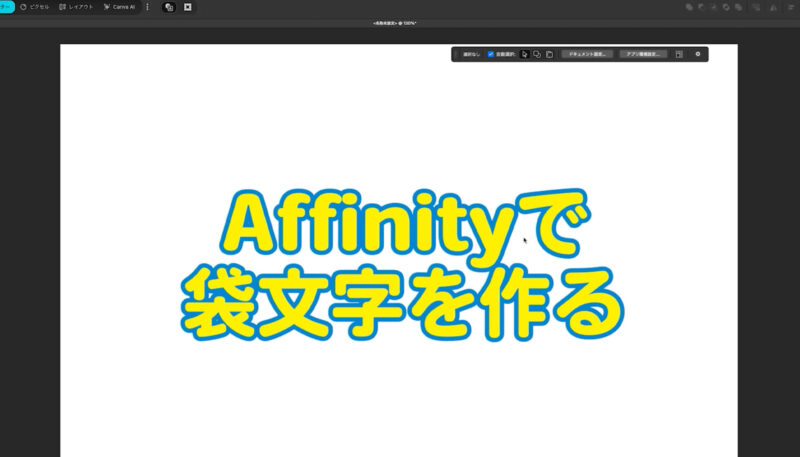This screenshot has width=800, height=457.
Task: Select the cyan highlighted Vector studio tab
Action: pos(7,7)
